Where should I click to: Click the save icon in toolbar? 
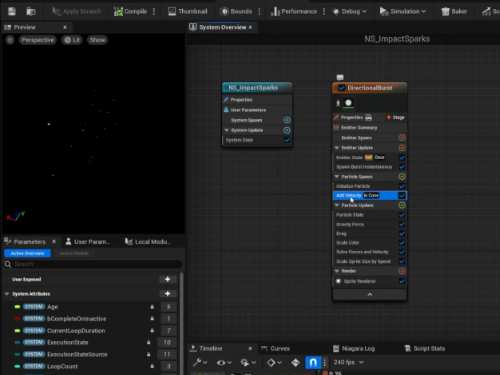click(x=12, y=12)
